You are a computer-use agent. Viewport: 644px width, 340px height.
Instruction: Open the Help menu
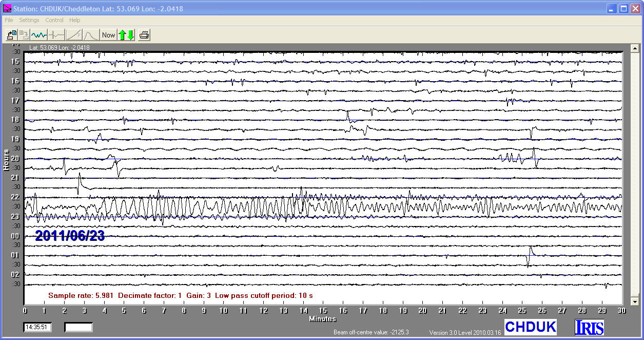click(75, 20)
